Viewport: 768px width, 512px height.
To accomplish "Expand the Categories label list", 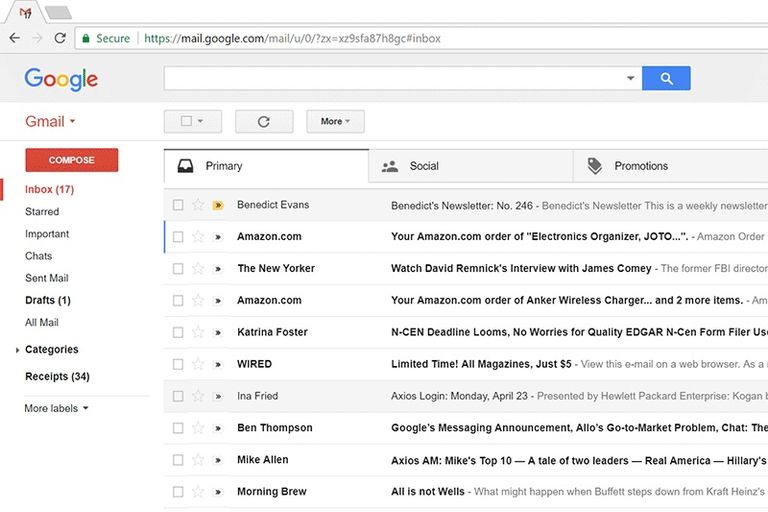I will [x=18, y=350].
